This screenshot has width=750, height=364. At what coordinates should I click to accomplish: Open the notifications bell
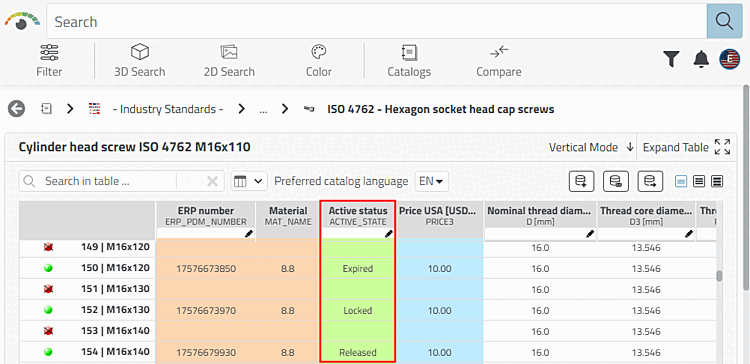click(701, 59)
